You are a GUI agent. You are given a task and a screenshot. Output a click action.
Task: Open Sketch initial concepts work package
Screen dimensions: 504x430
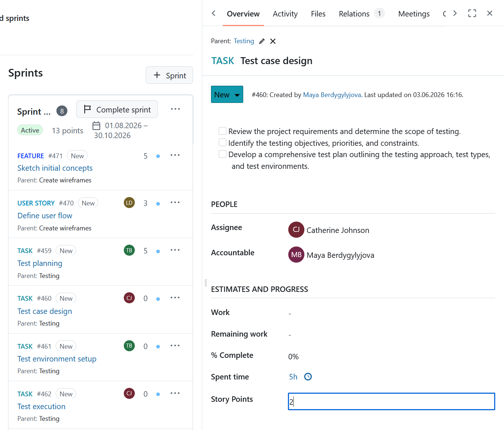(55, 168)
